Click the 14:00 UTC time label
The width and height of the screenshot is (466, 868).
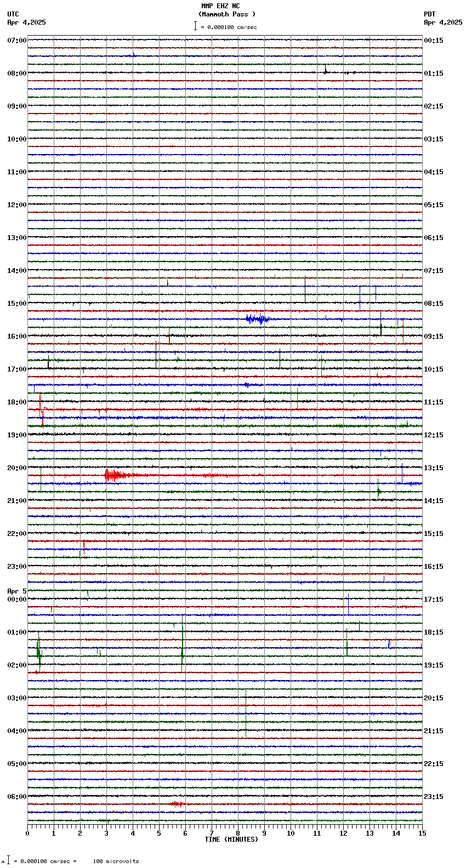[16, 271]
